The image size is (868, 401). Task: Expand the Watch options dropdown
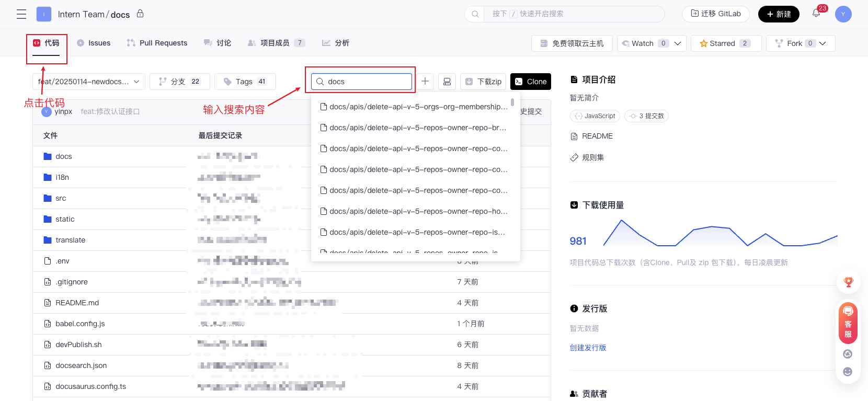[x=678, y=43]
